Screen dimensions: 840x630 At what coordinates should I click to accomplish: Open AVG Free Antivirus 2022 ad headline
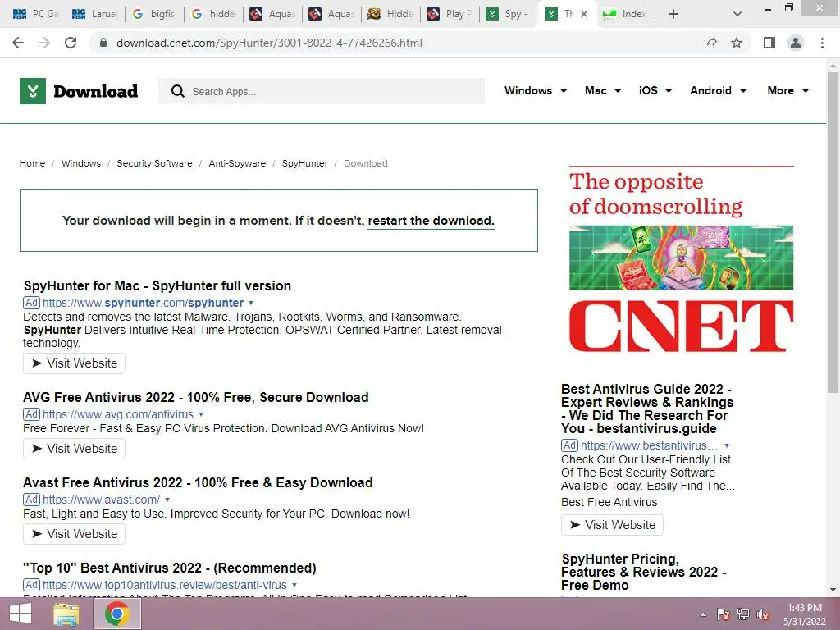tap(195, 397)
